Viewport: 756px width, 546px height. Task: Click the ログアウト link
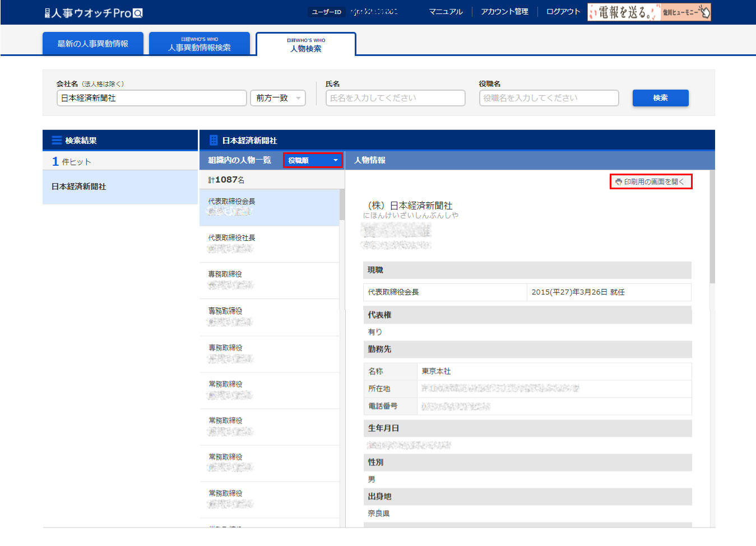coord(563,12)
